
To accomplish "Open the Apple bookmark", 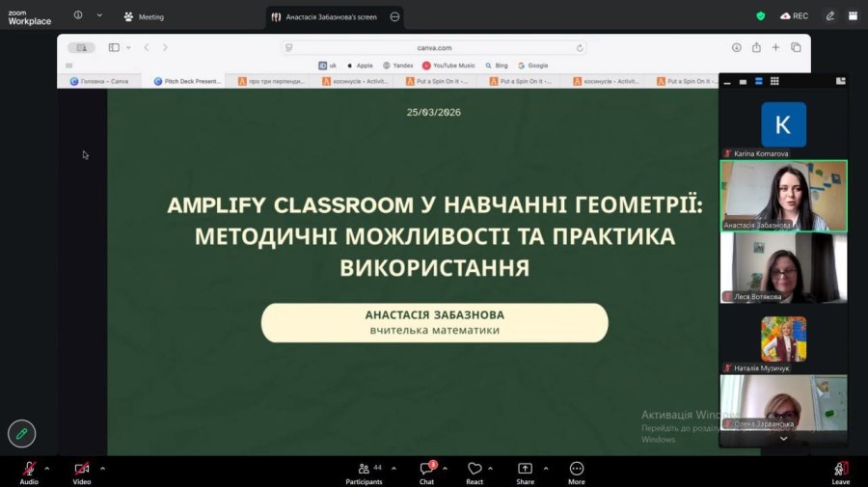I will point(360,66).
